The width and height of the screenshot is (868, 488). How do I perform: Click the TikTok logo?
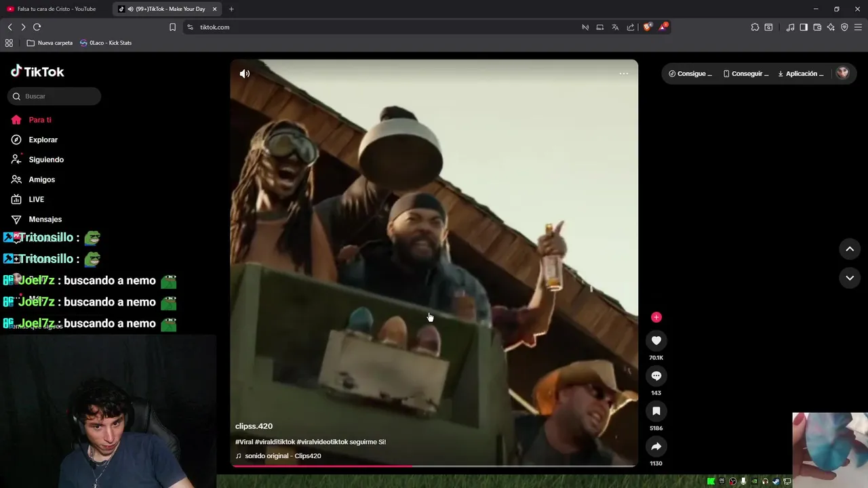pyautogui.click(x=37, y=71)
